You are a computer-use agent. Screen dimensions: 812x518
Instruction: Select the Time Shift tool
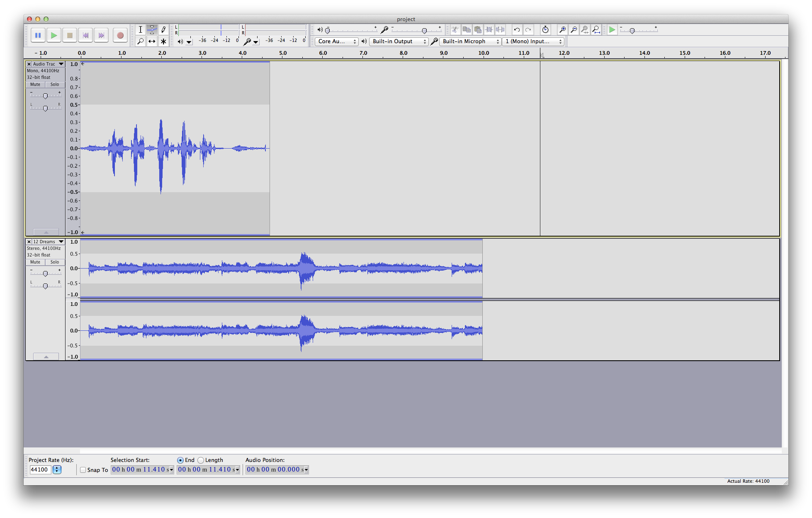pos(152,41)
